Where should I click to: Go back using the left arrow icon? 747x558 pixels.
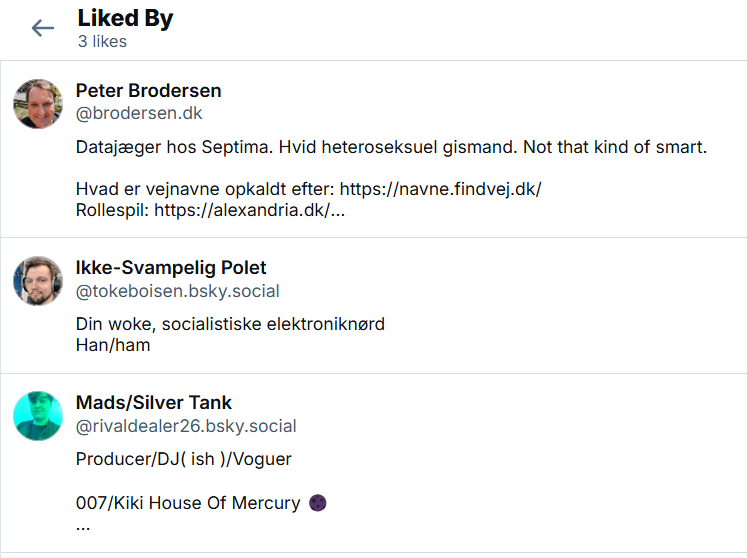(42, 28)
